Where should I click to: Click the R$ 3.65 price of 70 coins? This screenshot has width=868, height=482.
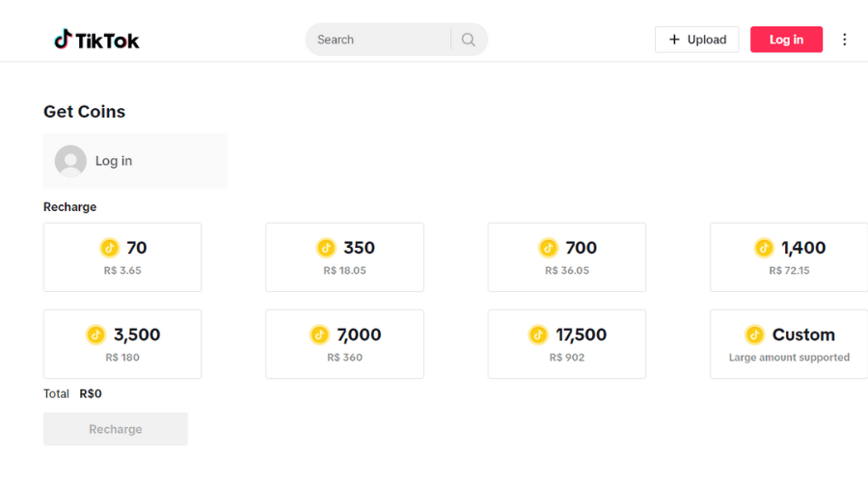point(122,271)
